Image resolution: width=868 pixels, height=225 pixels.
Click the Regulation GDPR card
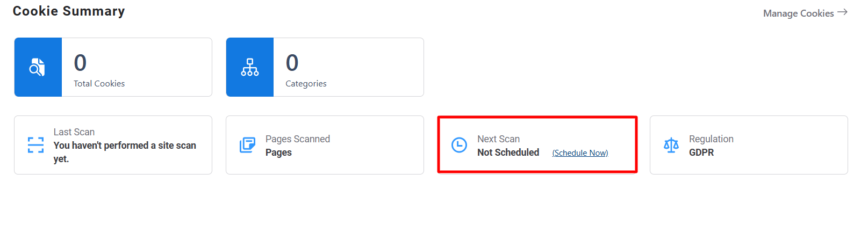[x=749, y=145]
